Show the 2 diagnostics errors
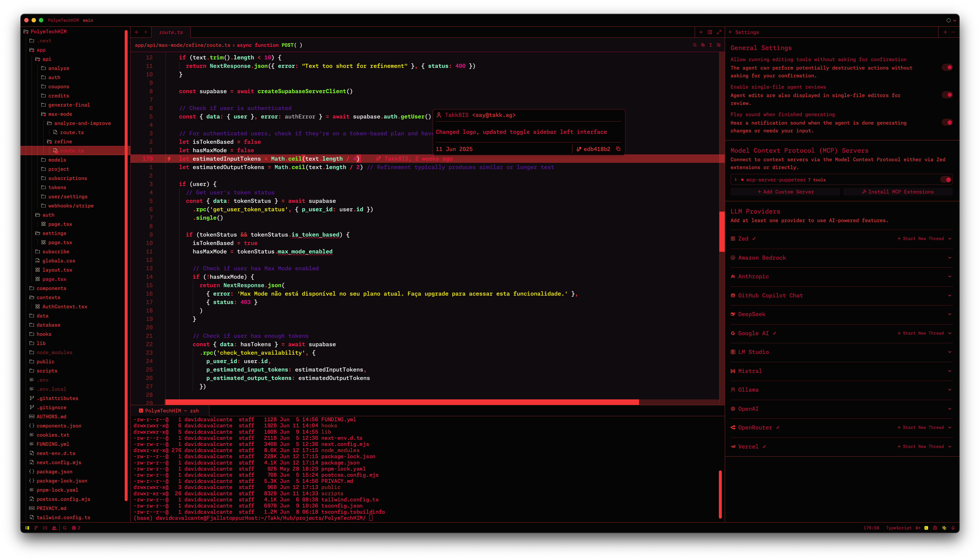980x560 pixels. point(76,528)
